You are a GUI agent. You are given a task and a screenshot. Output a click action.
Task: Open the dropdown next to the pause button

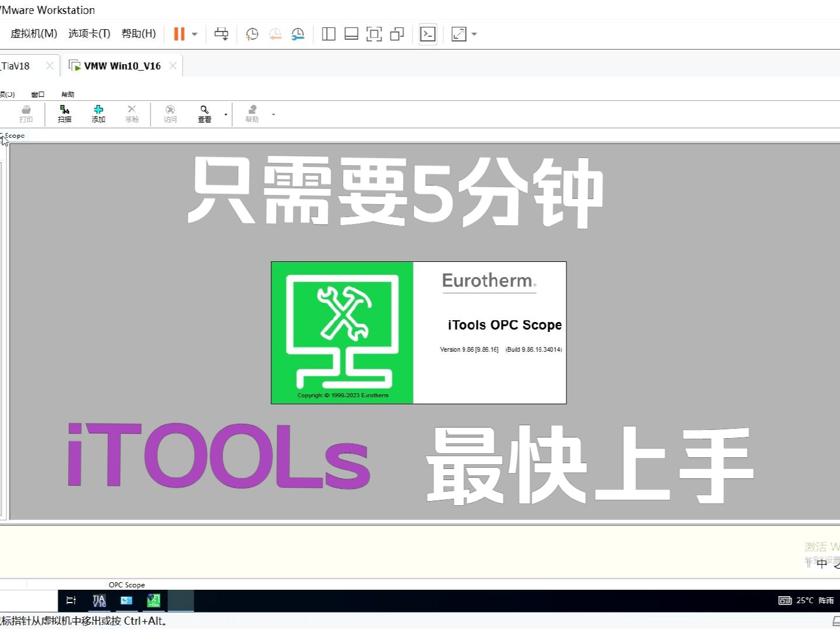tap(194, 34)
